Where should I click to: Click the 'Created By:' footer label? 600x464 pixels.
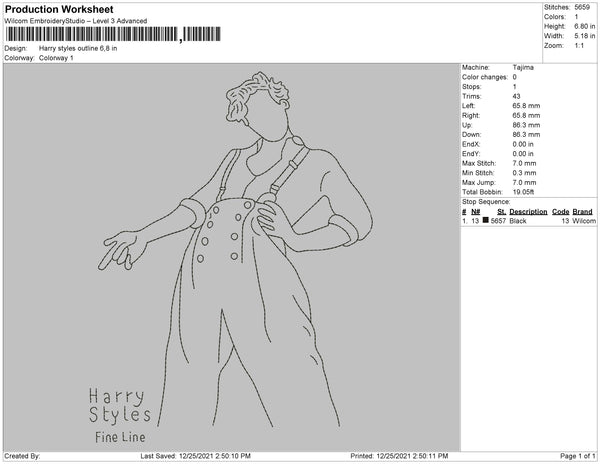22,456
